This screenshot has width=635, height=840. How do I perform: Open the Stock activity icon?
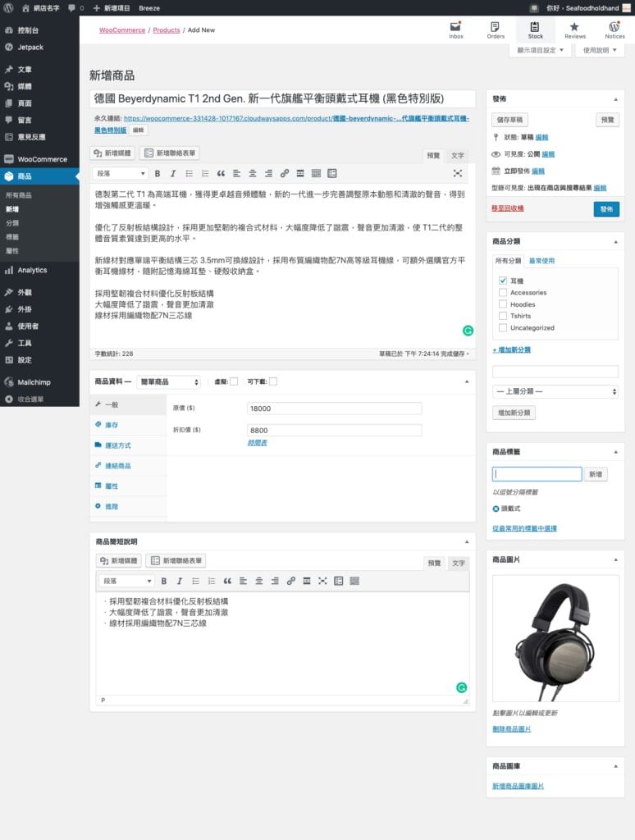(535, 30)
